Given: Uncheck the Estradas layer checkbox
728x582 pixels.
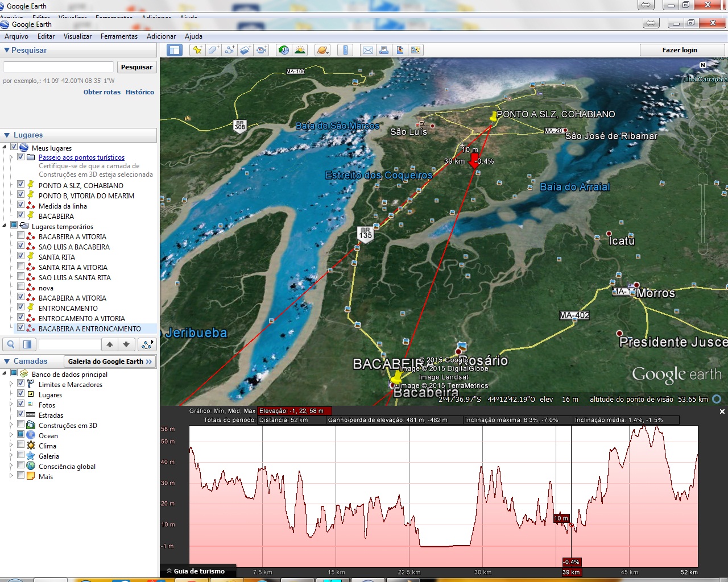Looking at the screenshot, I should coord(21,415).
